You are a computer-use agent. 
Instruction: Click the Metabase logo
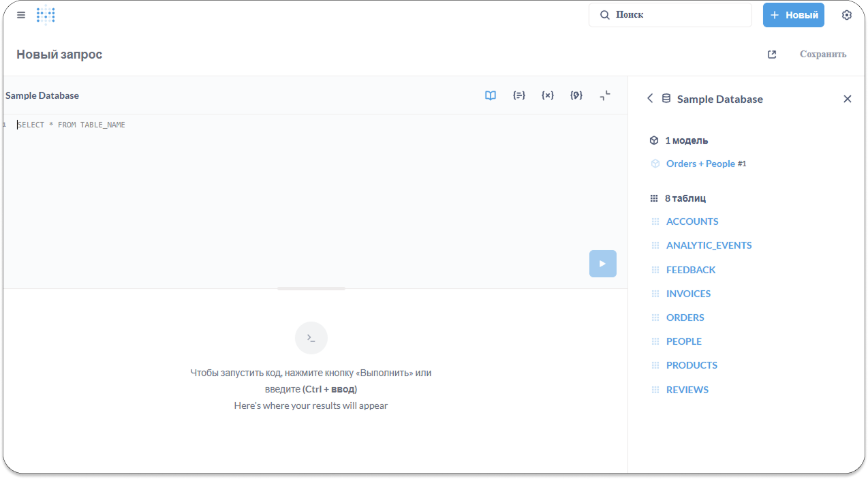click(x=46, y=15)
